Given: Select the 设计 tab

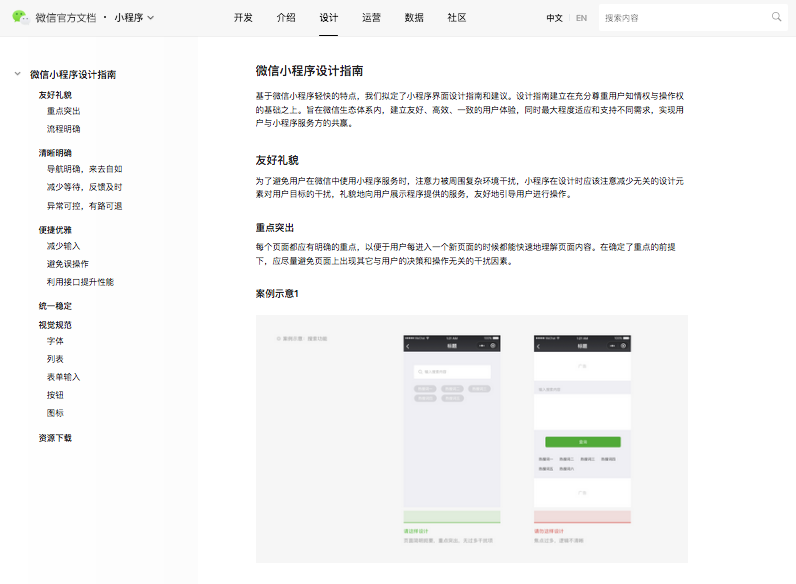Looking at the screenshot, I should [328, 18].
